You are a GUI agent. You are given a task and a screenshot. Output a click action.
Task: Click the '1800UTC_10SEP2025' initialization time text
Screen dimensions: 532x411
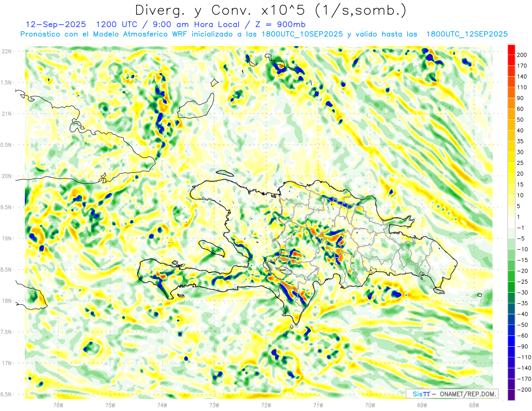[x=301, y=34]
